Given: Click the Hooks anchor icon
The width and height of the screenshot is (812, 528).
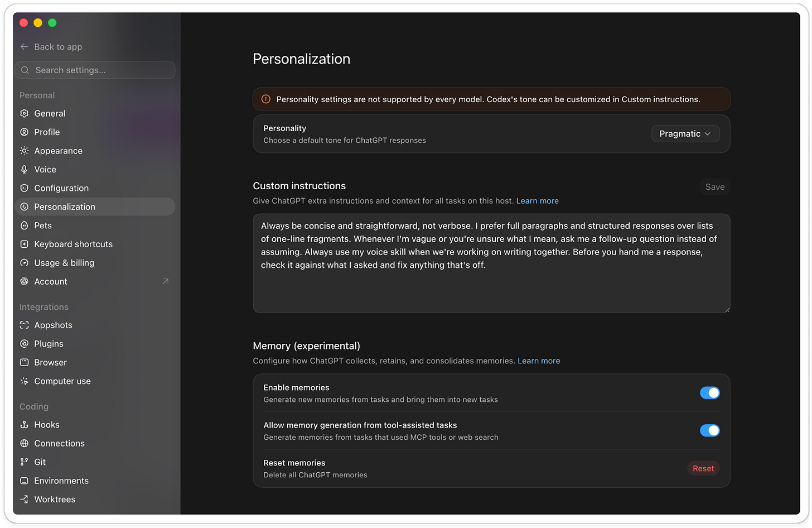Looking at the screenshot, I should point(24,425).
